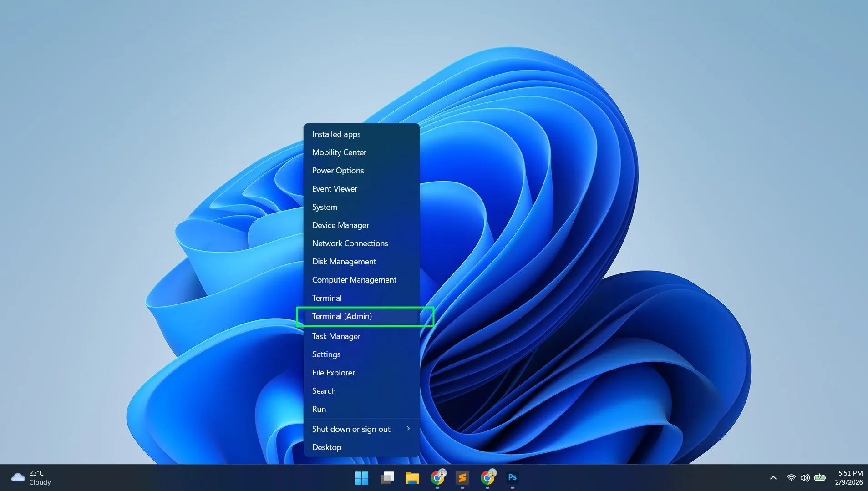The image size is (868, 491).
Task: Click the volume icon in the tray
Action: point(806,477)
